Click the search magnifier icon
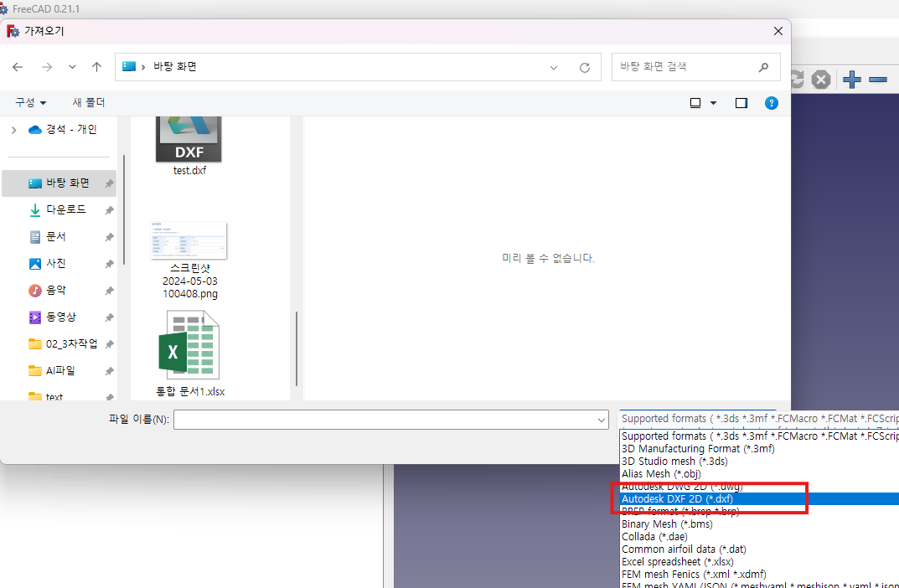899x588 pixels. 763,67
